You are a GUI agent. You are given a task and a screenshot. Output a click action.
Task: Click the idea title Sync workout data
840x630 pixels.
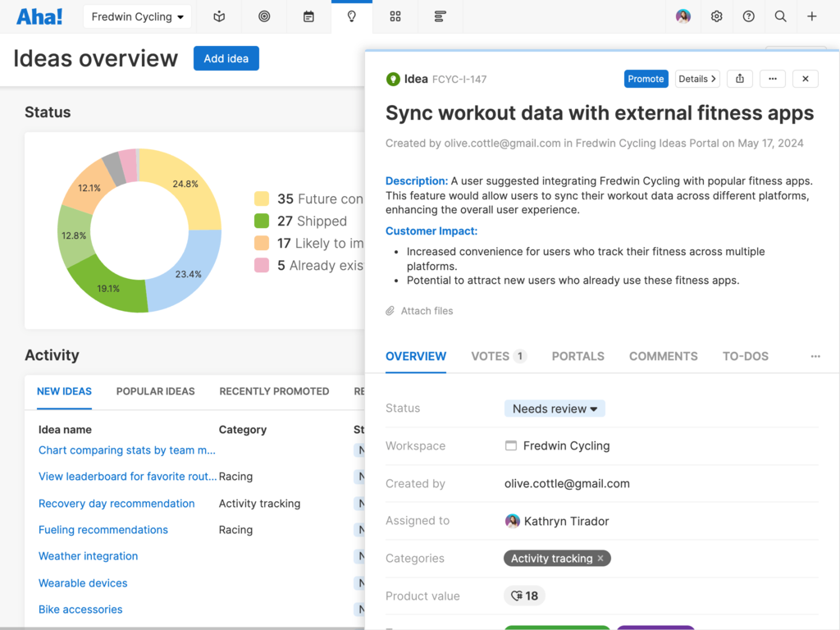click(600, 113)
